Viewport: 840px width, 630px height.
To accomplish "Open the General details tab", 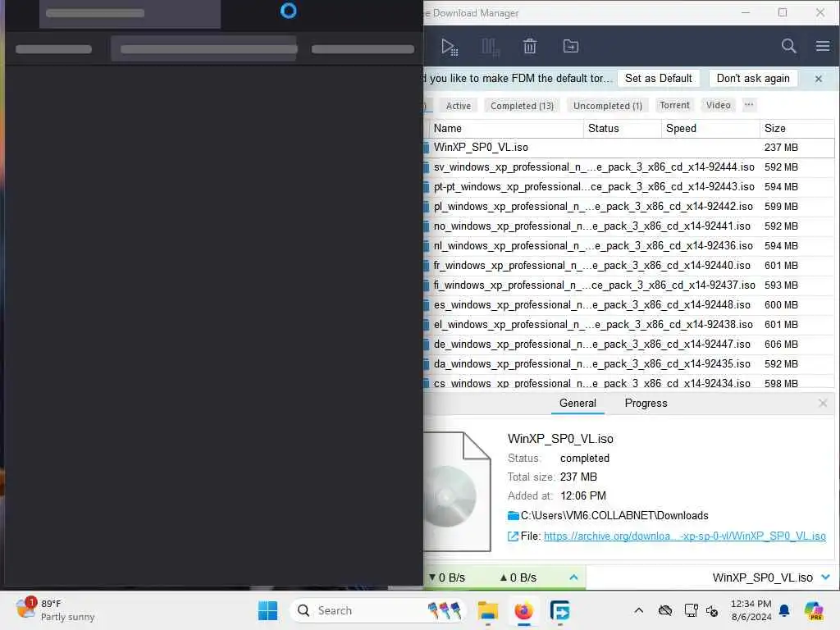I will pos(577,404).
